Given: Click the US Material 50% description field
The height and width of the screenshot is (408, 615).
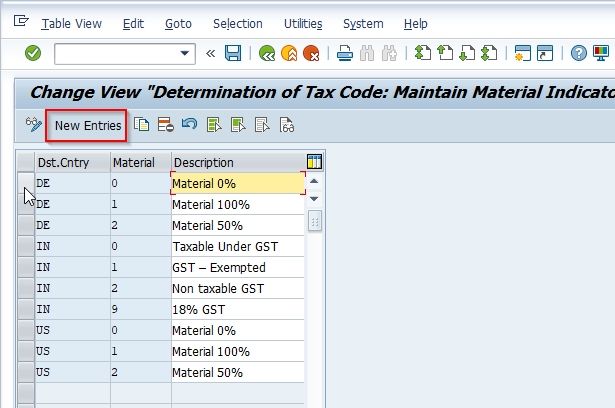Looking at the screenshot, I should (x=238, y=372).
